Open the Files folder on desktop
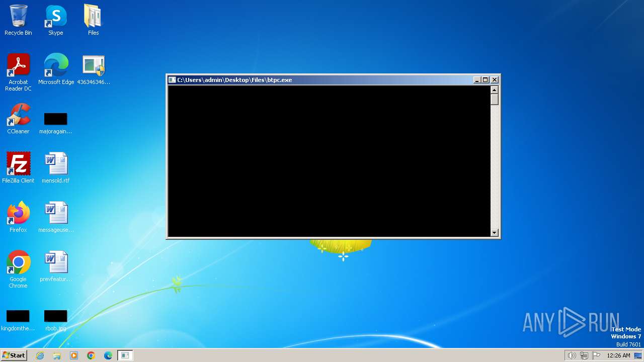The width and height of the screenshot is (644, 362). pos(93,20)
